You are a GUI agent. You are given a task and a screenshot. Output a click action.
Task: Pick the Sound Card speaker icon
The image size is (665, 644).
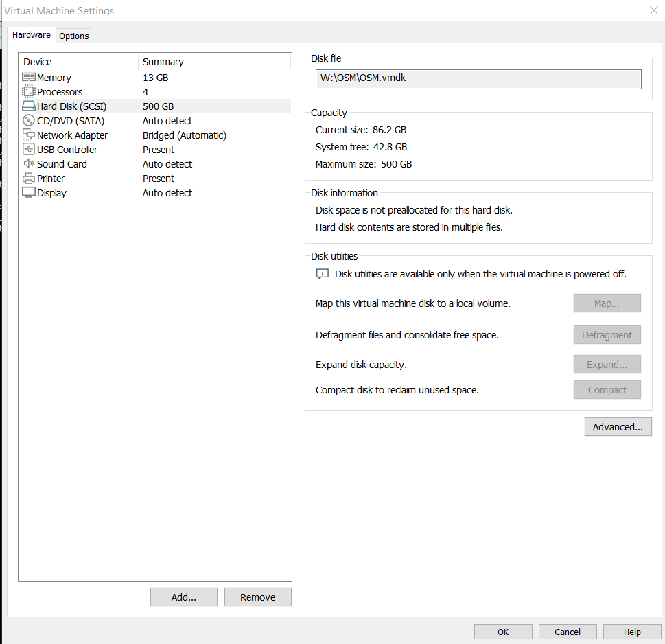pyautogui.click(x=28, y=164)
